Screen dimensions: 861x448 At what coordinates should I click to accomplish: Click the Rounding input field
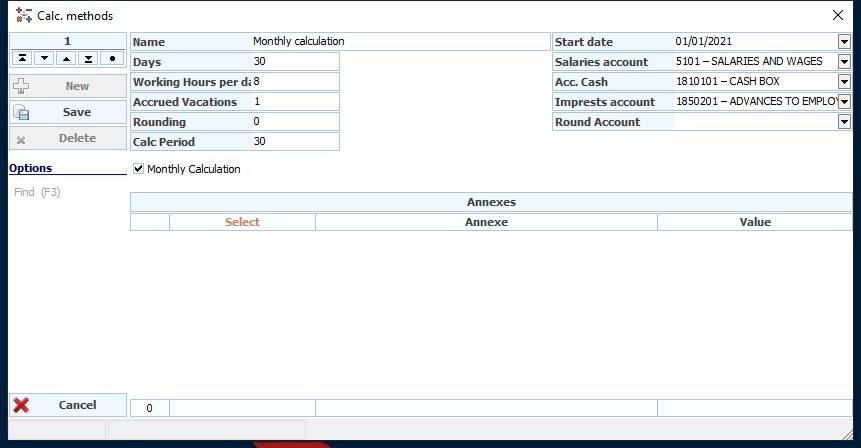(x=295, y=122)
